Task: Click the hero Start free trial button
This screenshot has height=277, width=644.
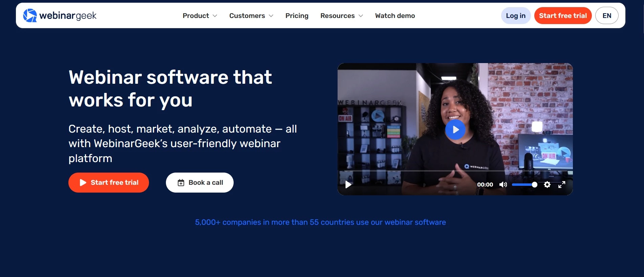Action: pyautogui.click(x=109, y=182)
